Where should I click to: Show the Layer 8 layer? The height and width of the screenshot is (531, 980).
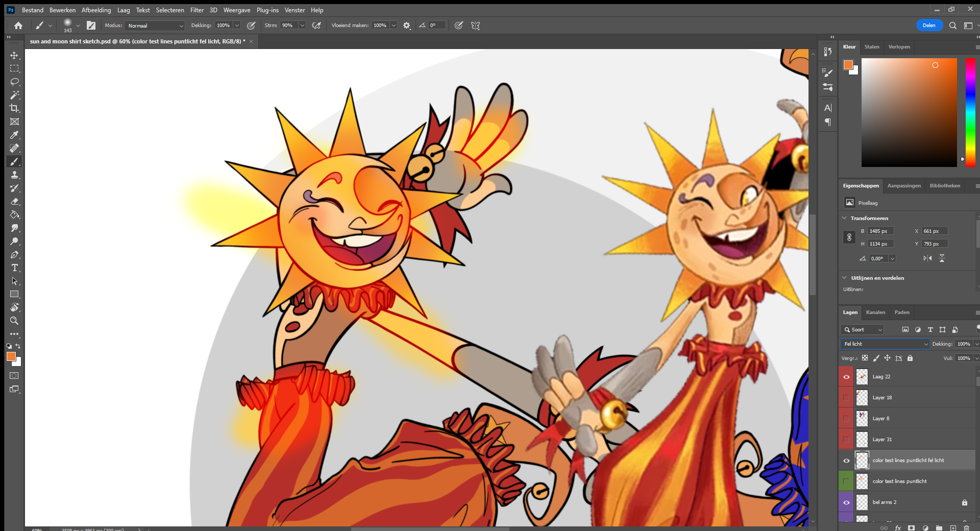(x=846, y=419)
